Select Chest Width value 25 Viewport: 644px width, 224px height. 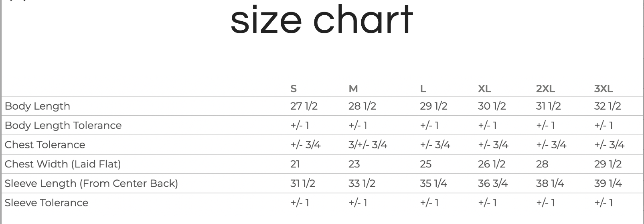[425, 164]
